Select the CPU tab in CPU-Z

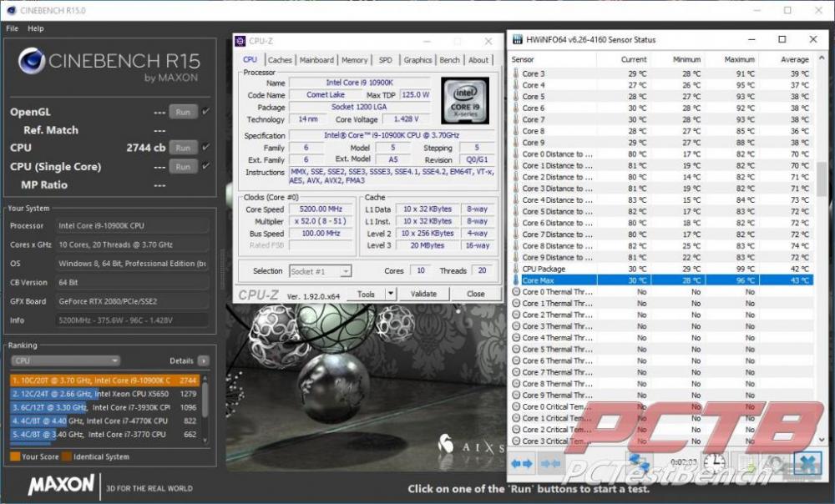[250, 59]
